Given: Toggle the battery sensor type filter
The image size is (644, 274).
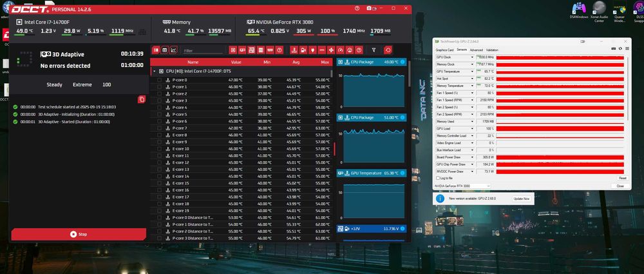Looking at the screenshot, I should point(303,50).
